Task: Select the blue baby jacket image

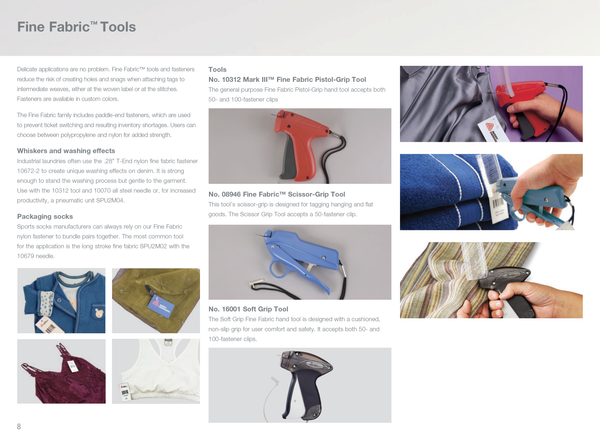Action: coord(61,300)
